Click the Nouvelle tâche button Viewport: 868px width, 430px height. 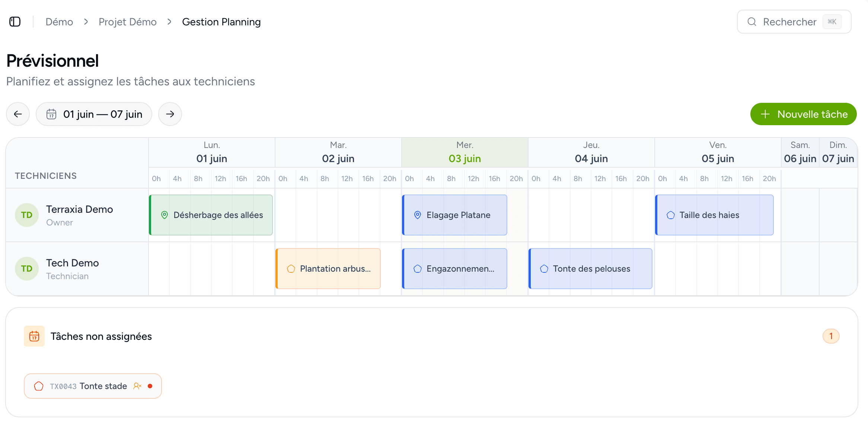tap(803, 114)
